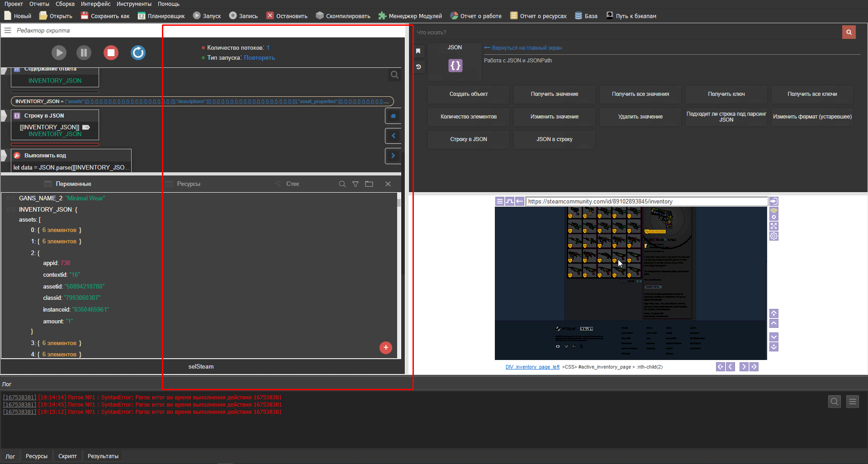Viewport: 868px width, 464px height.
Task: Click Скомпилировать in the toolbar
Action: coord(343,16)
